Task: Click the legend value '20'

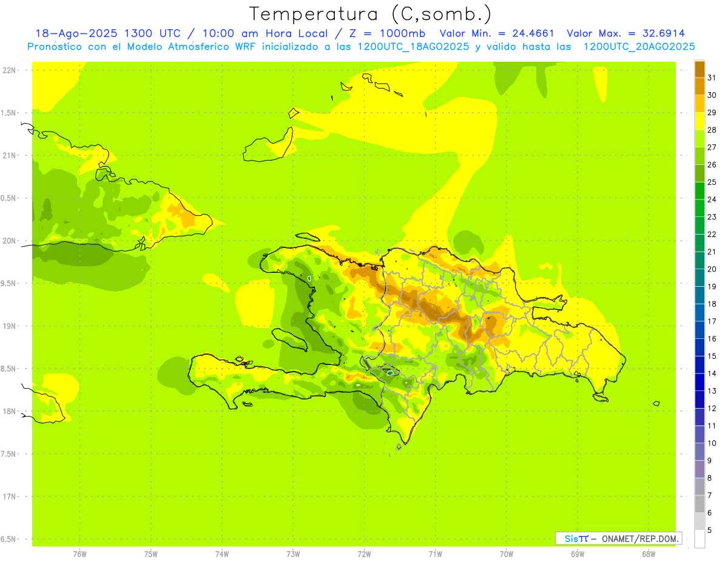Action: (712, 269)
